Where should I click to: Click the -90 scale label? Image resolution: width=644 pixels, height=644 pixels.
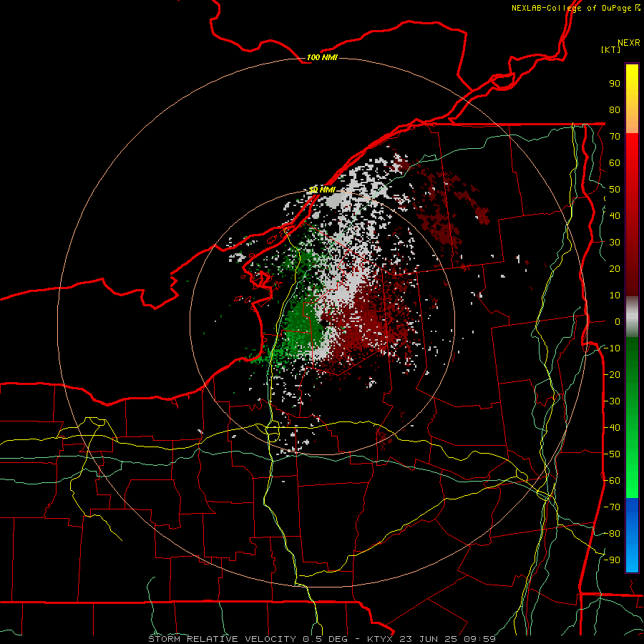(612, 560)
